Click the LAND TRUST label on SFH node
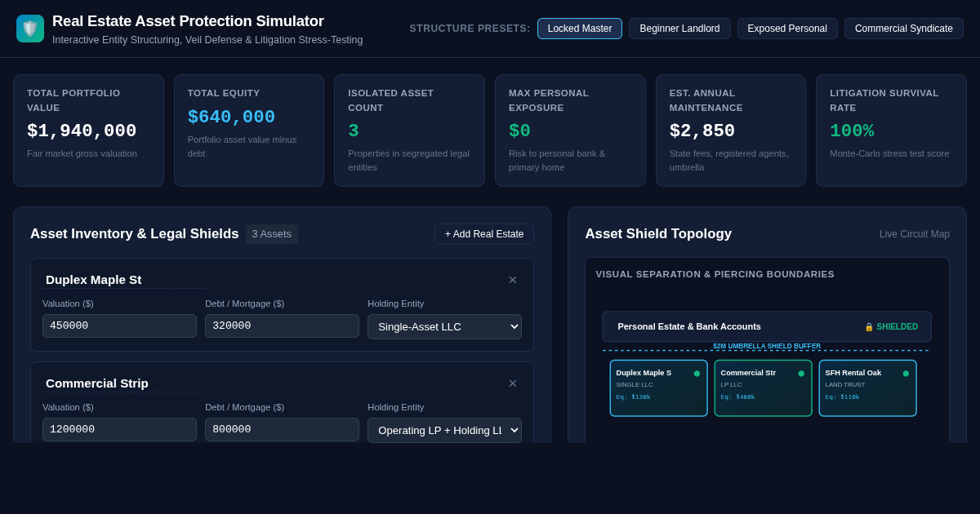980x514 pixels. 845,385
